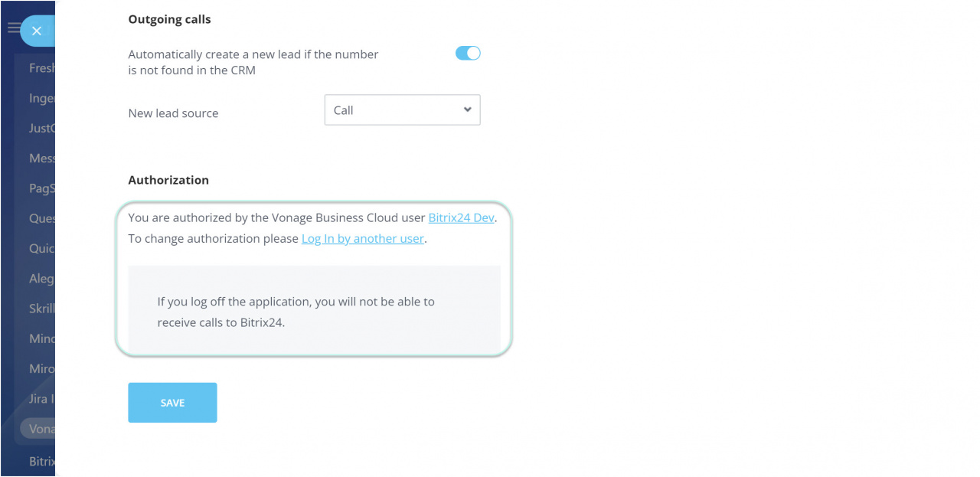Click the dropdown chevron beside Call
The image size is (980, 477).
[x=467, y=109]
